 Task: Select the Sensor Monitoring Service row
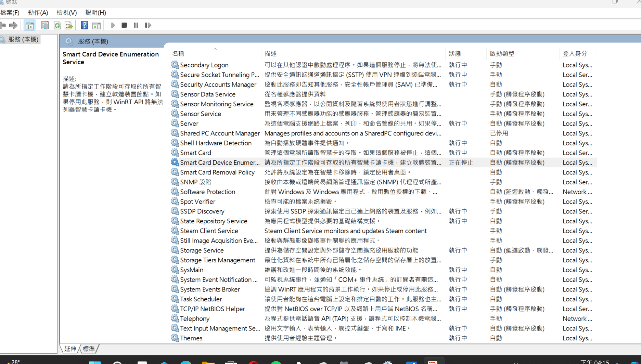pos(383,104)
